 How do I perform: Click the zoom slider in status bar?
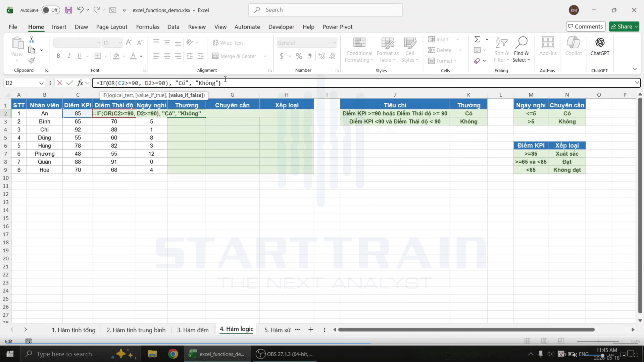(598, 341)
